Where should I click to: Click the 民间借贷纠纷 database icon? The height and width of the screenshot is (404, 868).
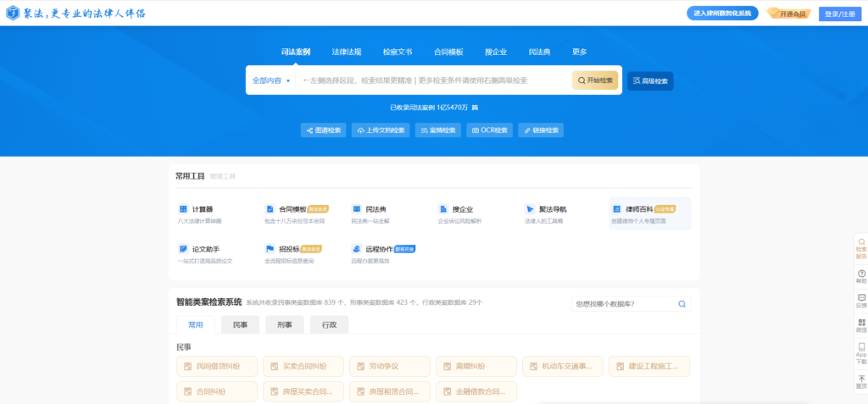coord(187,367)
